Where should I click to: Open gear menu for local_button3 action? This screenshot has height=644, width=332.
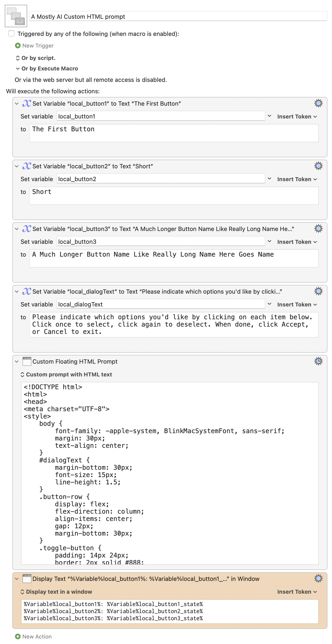[318, 228]
